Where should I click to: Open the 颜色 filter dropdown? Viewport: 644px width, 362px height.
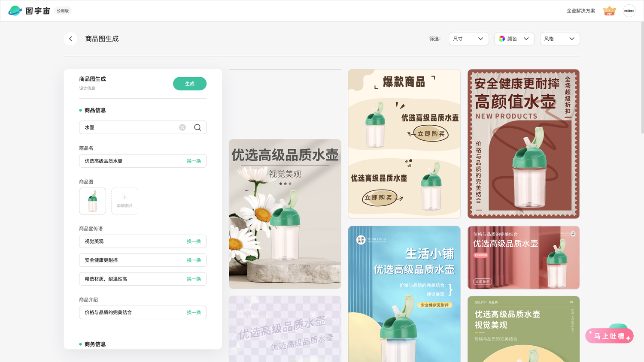[514, 39]
